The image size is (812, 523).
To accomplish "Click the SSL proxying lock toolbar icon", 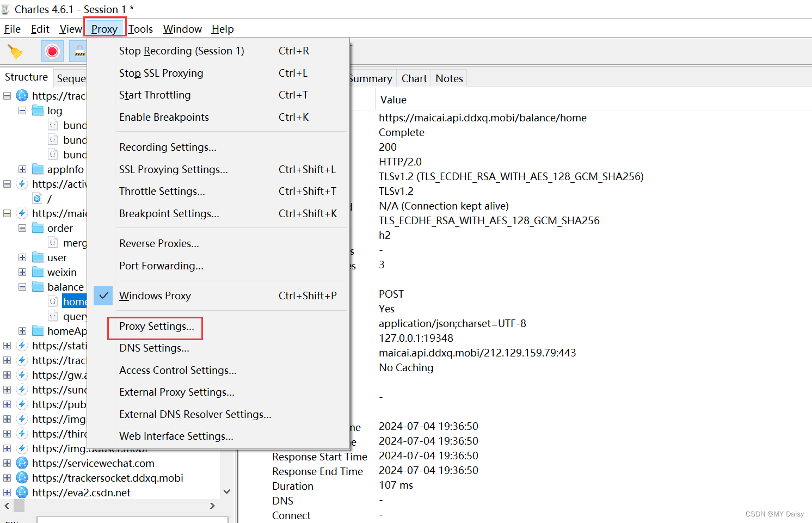I will 79,51.
